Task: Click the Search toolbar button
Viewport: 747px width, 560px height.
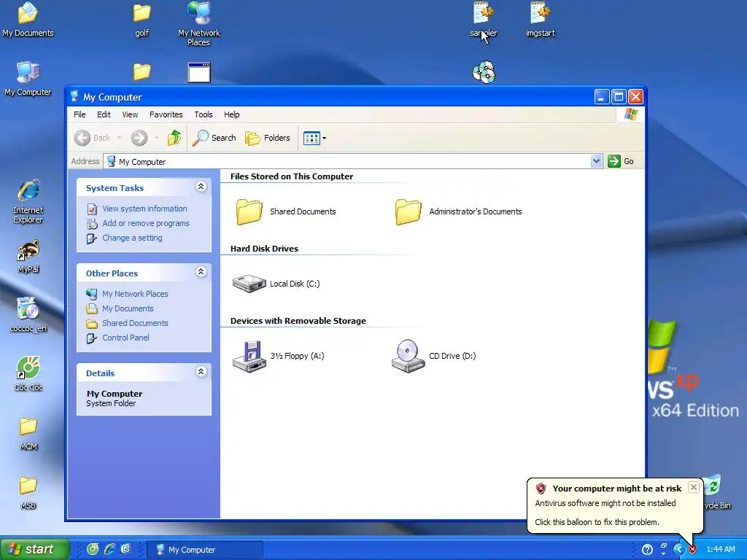Action: pyautogui.click(x=214, y=138)
